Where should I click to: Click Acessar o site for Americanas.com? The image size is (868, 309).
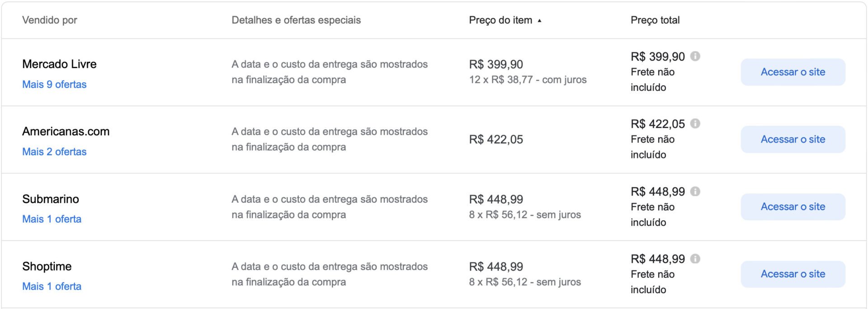click(793, 139)
